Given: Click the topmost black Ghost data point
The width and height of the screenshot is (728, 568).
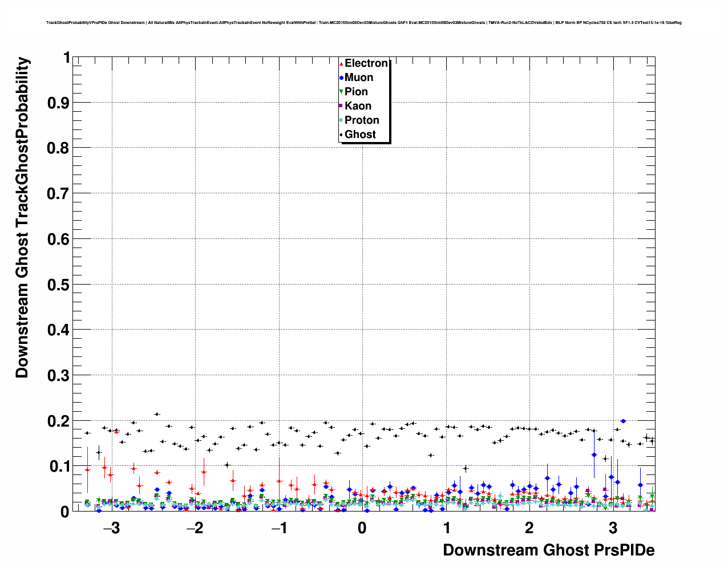Looking at the screenshot, I should pos(157,414).
